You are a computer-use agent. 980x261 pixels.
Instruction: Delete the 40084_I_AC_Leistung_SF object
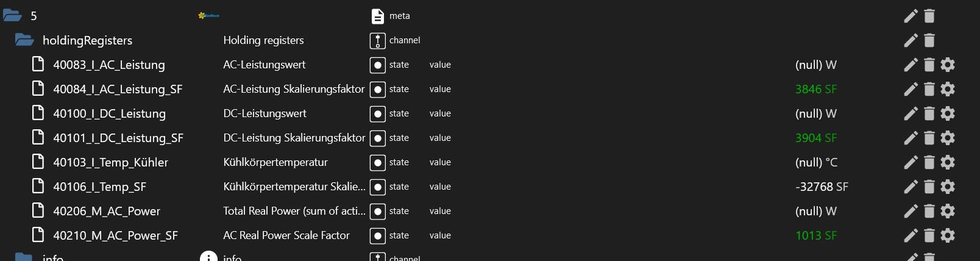(929, 89)
